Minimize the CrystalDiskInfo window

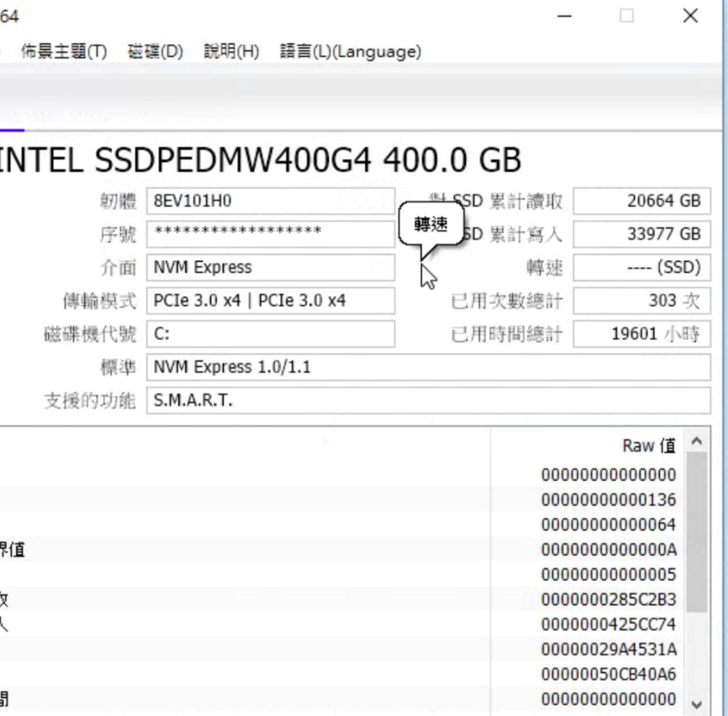pos(564,16)
